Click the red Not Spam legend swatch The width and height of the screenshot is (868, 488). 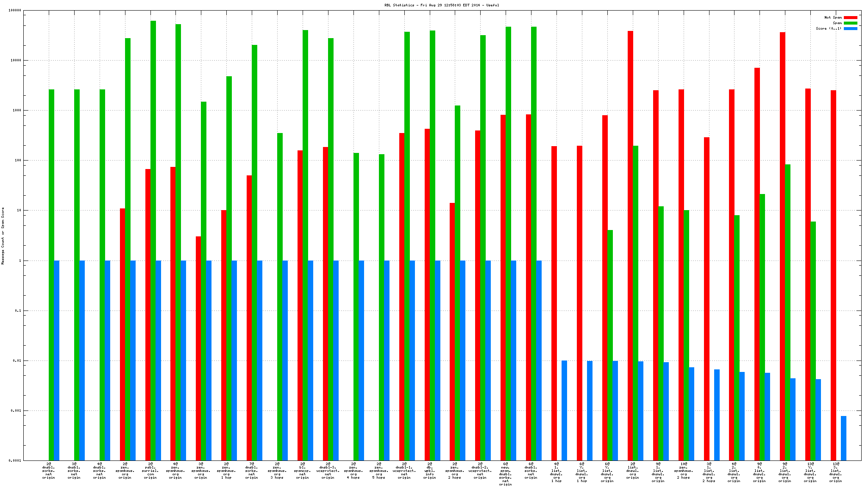[x=850, y=18]
